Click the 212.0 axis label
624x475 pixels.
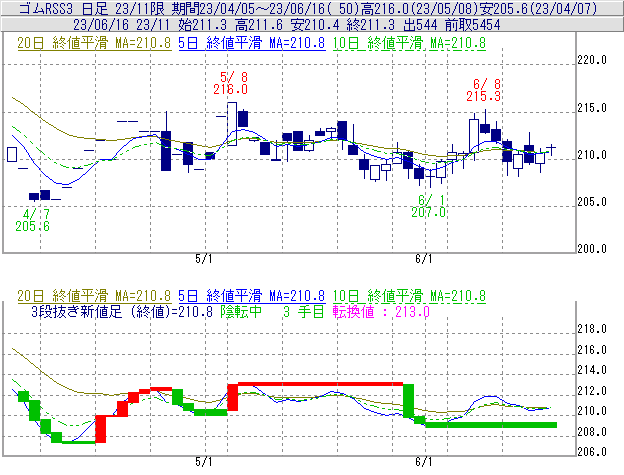point(592,391)
